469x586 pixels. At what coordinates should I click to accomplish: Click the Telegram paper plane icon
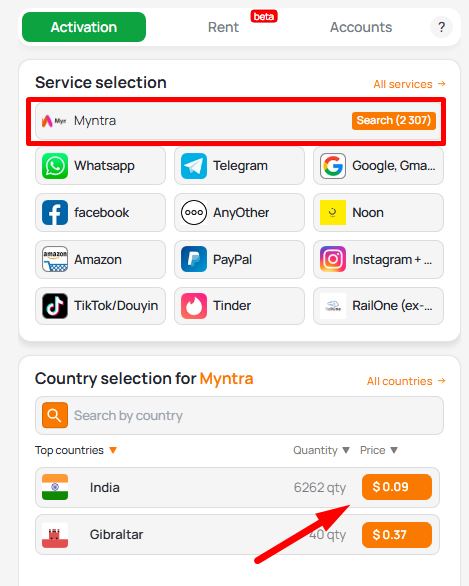194,166
